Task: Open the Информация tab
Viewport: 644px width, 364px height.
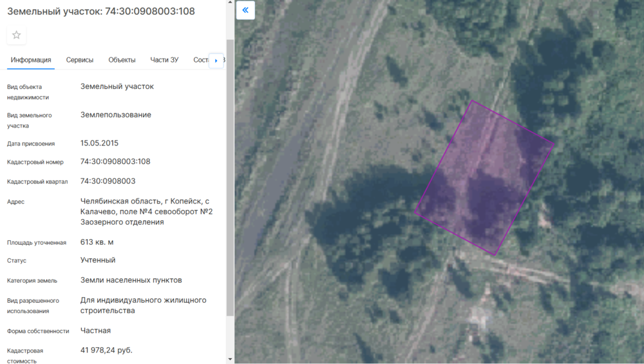Action: (x=31, y=60)
